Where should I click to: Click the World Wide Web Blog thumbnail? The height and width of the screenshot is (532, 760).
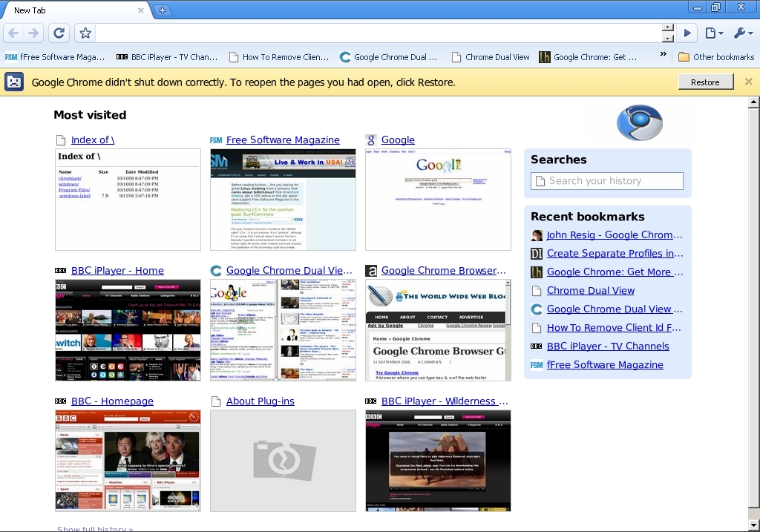pyautogui.click(x=438, y=330)
